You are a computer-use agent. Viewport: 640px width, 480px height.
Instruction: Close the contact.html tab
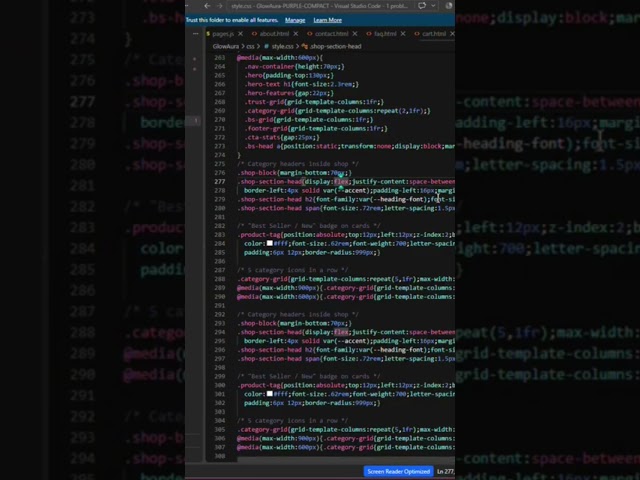(x=355, y=33)
